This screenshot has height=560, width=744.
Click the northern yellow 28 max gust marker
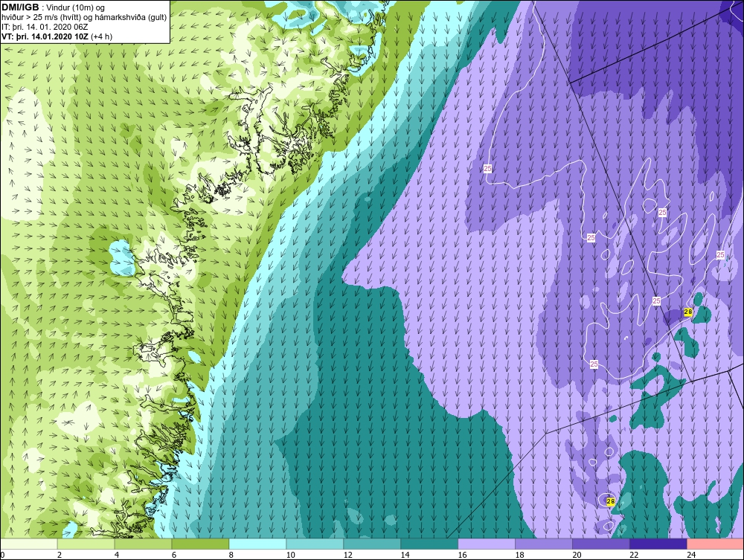688,312
